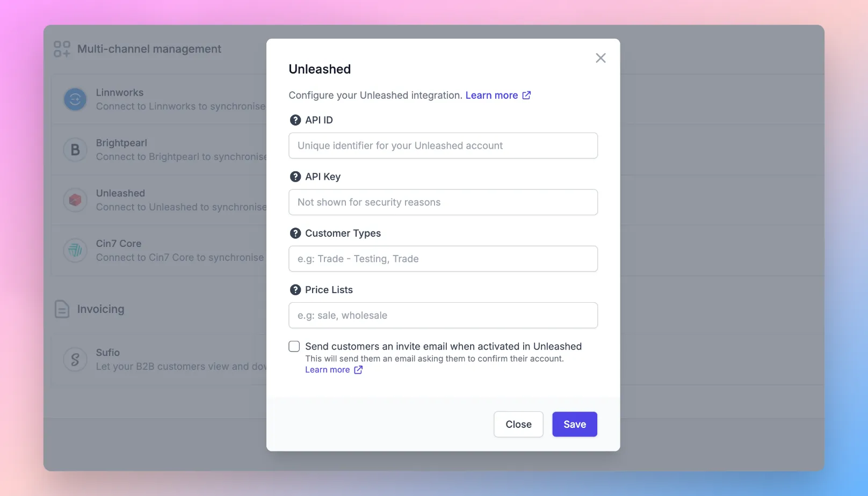Click the Customer Types input field

[x=443, y=259]
